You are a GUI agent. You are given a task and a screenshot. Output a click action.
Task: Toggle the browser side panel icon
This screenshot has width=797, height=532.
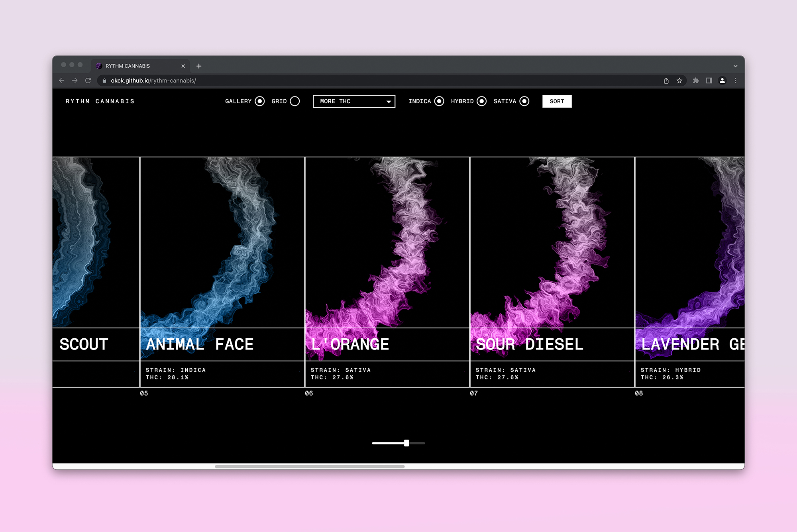pyautogui.click(x=709, y=80)
